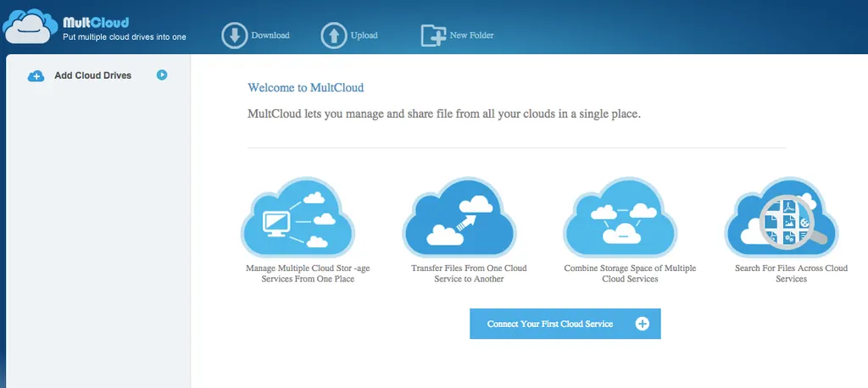Image resolution: width=868 pixels, height=388 pixels.
Task: Click the Download arrow icon
Action: pyautogui.click(x=235, y=36)
